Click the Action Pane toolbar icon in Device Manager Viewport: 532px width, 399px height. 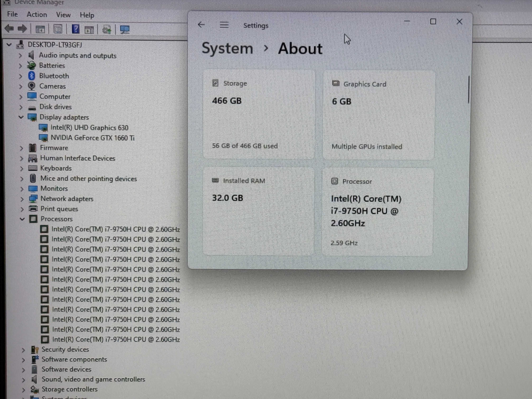pos(89,30)
